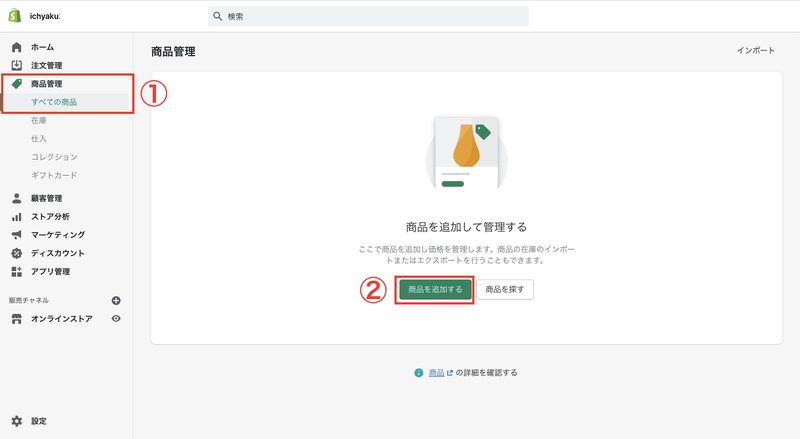Click the ストア分析 bar chart icon
Image resolution: width=800 pixels, height=439 pixels.
click(17, 216)
